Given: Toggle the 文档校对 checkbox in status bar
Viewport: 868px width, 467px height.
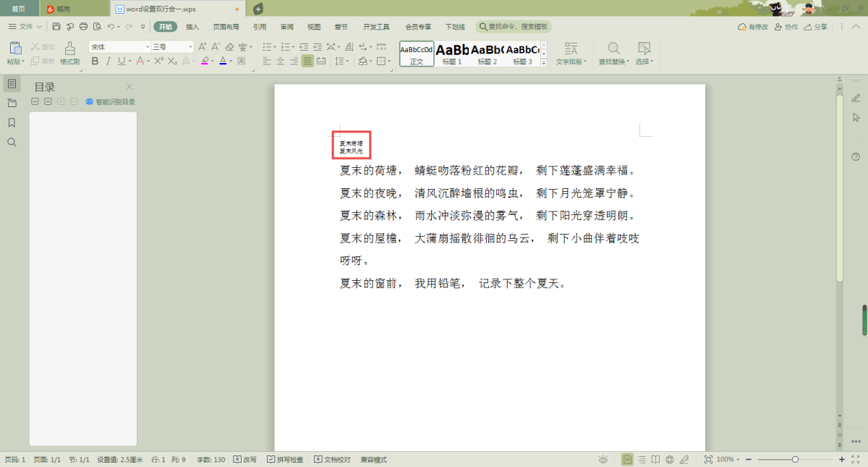Looking at the screenshot, I should 318,460.
